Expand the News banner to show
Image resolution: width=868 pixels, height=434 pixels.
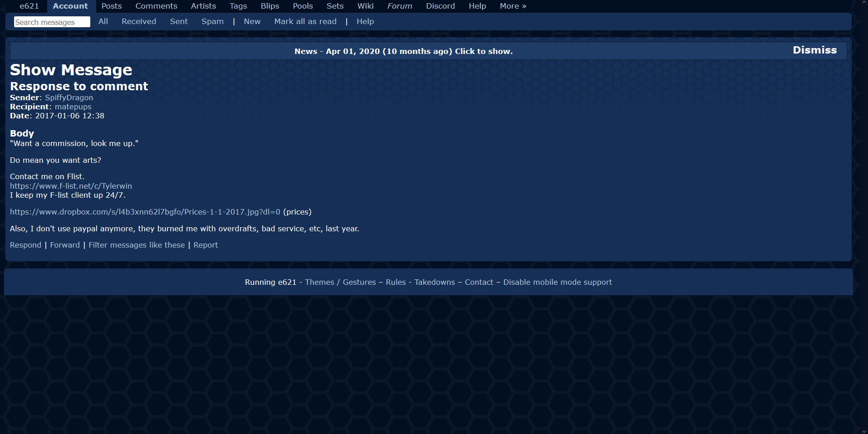click(x=403, y=51)
